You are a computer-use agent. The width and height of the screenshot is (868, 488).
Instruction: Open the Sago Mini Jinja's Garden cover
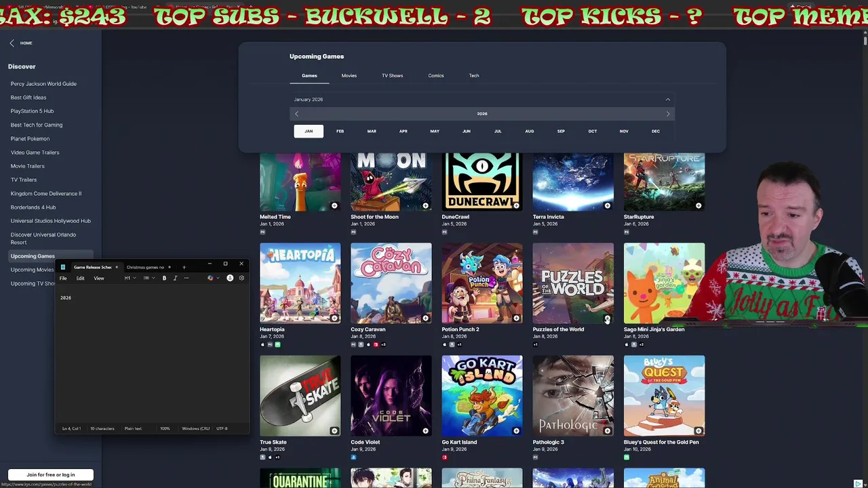[664, 283]
